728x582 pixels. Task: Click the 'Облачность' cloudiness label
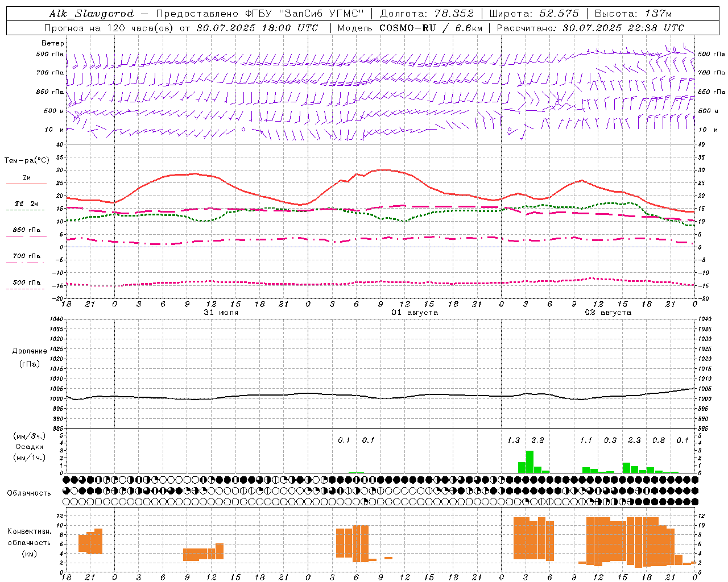29,493
